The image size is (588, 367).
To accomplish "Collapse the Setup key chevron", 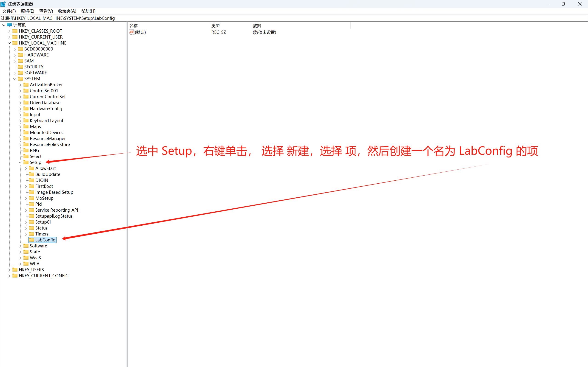I will pos(20,162).
